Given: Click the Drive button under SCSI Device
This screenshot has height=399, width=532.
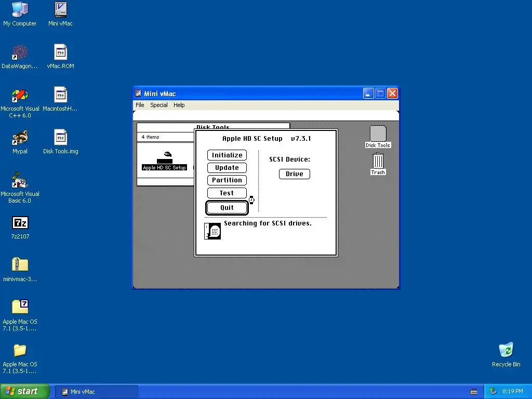Looking at the screenshot, I should coord(295,174).
